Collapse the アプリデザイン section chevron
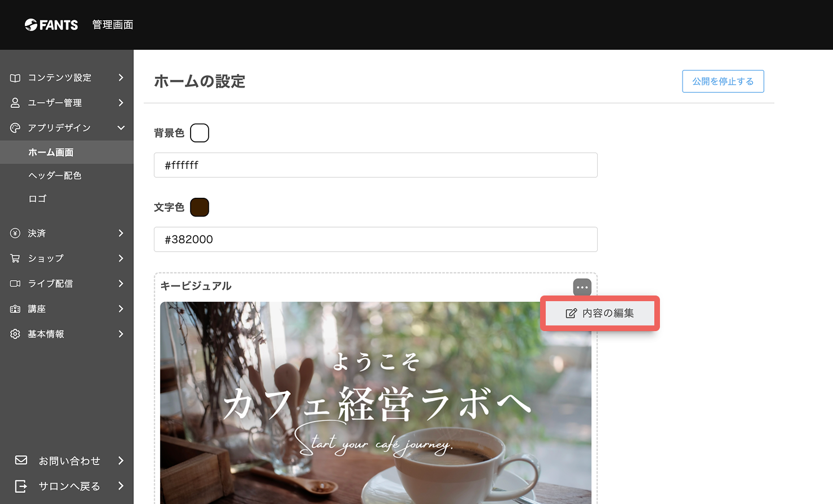Image resolution: width=833 pixels, height=504 pixels. (121, 128)
